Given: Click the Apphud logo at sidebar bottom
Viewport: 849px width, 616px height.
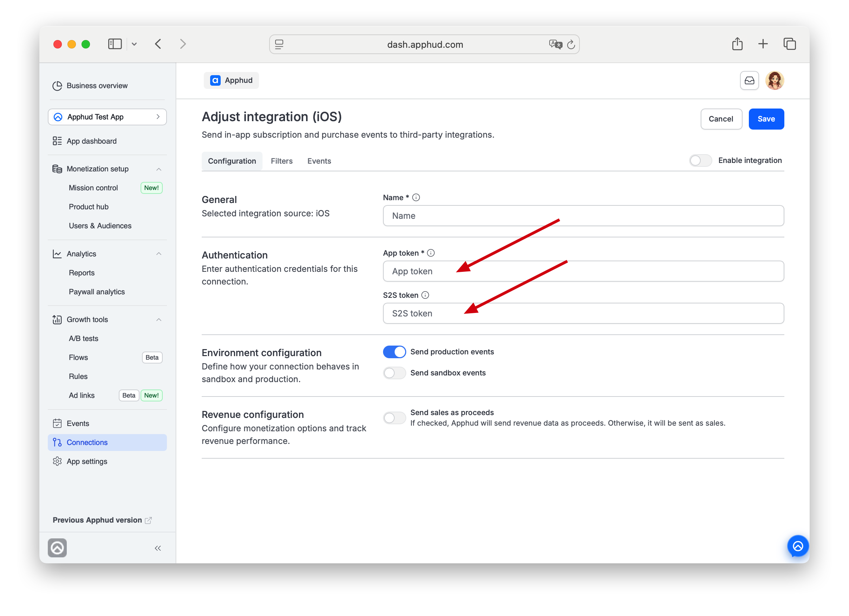Looking at the screenshot, I should 57,548.
